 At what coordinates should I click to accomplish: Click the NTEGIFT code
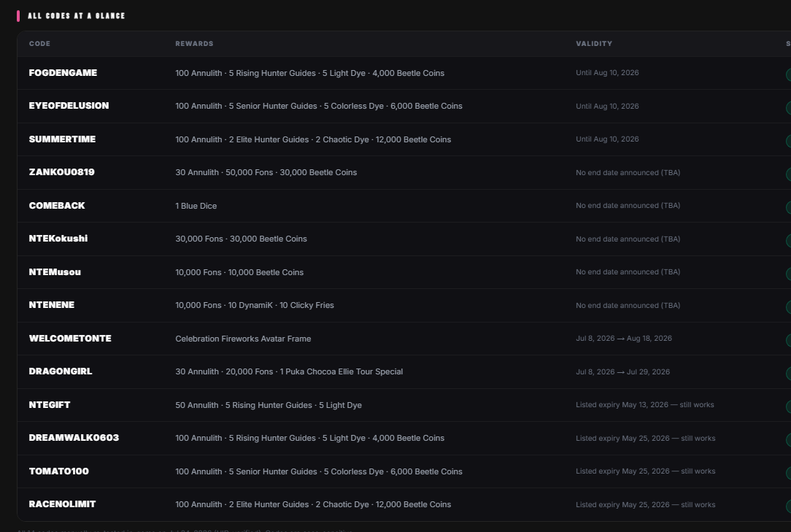tap(50, 404)
